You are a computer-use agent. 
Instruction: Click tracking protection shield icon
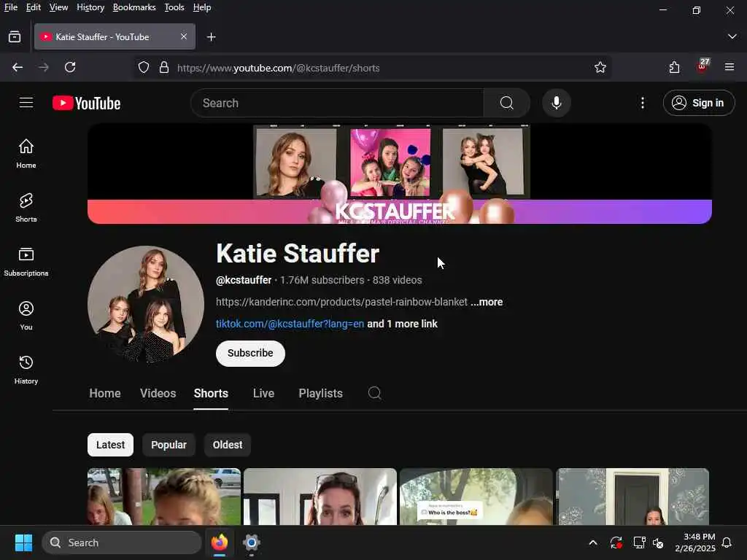(144, 68)
